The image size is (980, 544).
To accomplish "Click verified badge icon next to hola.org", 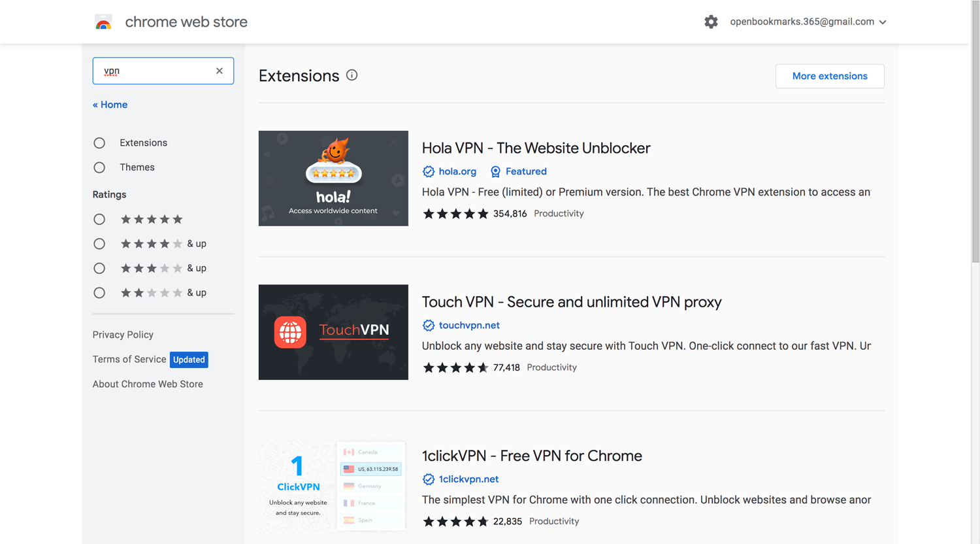I will (429, 171).
